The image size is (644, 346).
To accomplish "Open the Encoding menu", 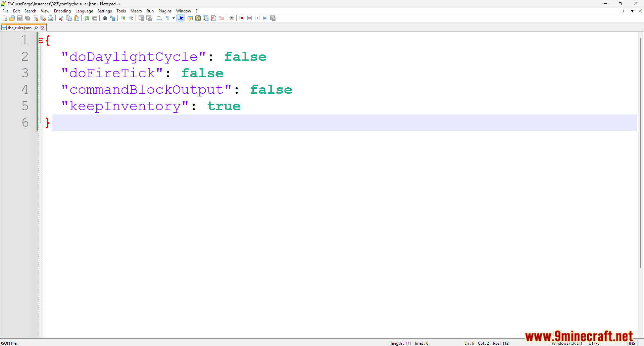I will 62,11.
